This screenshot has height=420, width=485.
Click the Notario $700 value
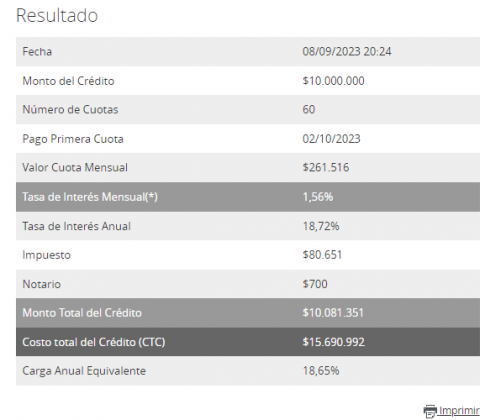point(315,284)
